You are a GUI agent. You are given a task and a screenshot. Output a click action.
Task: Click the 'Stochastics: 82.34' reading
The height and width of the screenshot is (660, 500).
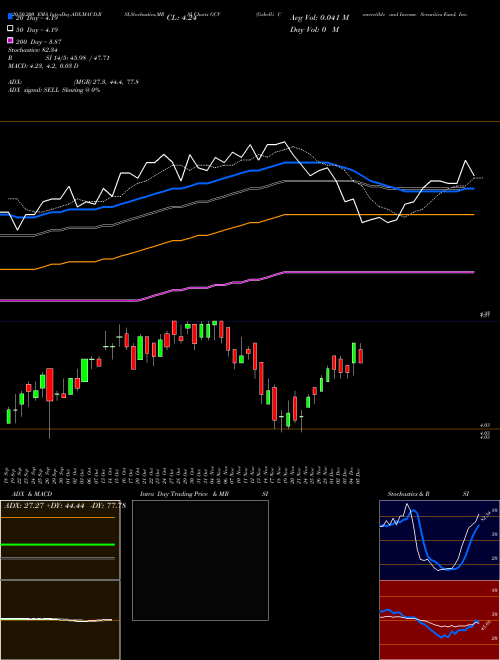tap(32, 50)
